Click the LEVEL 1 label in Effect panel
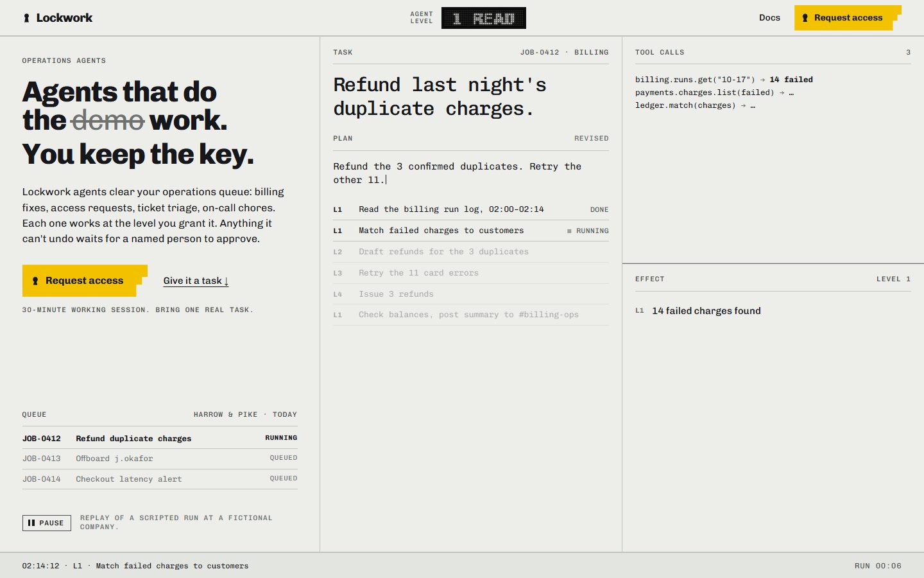The width and height of the screenshot is (924, 578). (x=893, y=279)
